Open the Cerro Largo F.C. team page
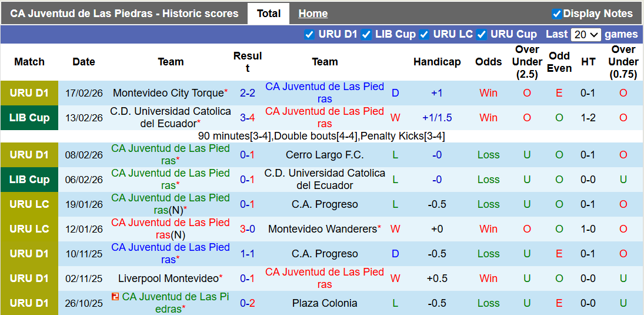 tap(325, 155)
